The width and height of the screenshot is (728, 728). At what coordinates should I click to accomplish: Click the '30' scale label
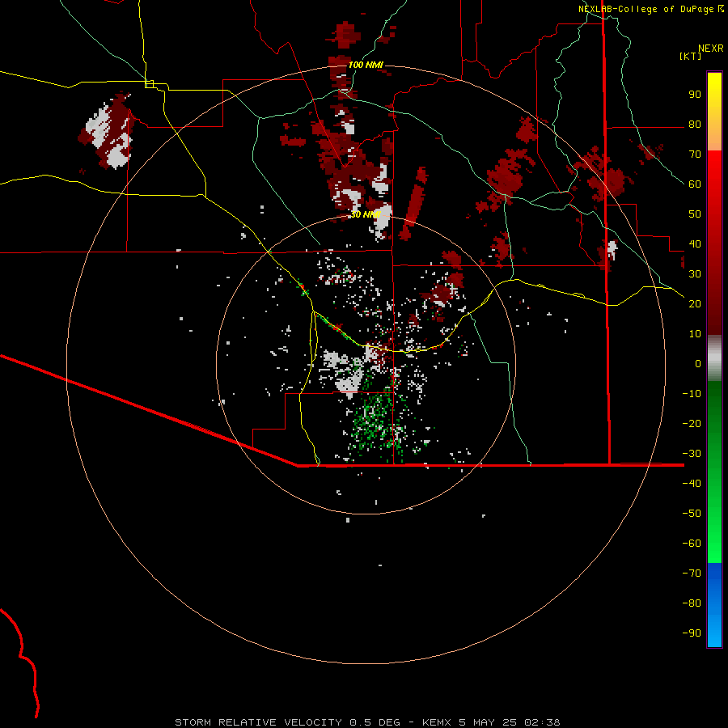pyautogui.click(x=695, y=274)
